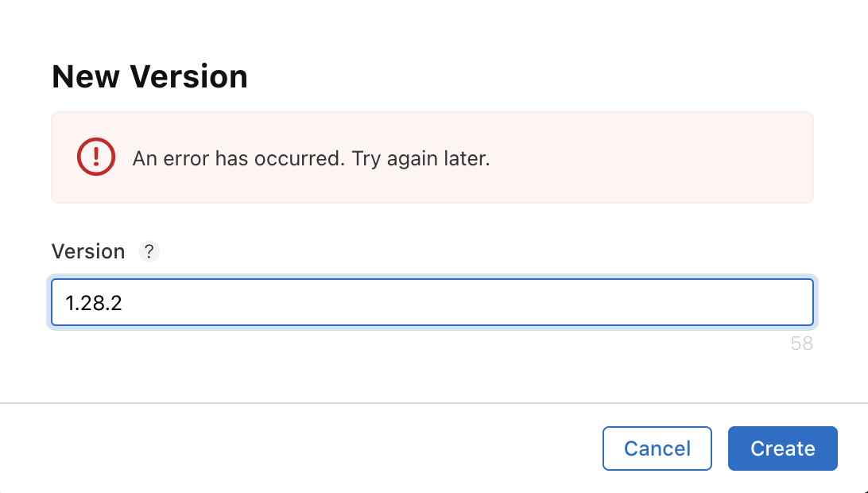Click the empty area below the version field
The image size is (868, 493).
coord(397,366)
